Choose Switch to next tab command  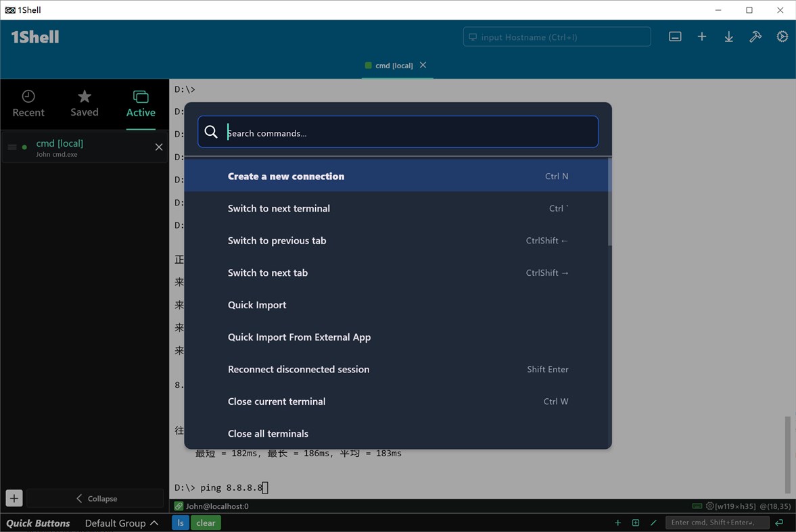coord(398,272)
